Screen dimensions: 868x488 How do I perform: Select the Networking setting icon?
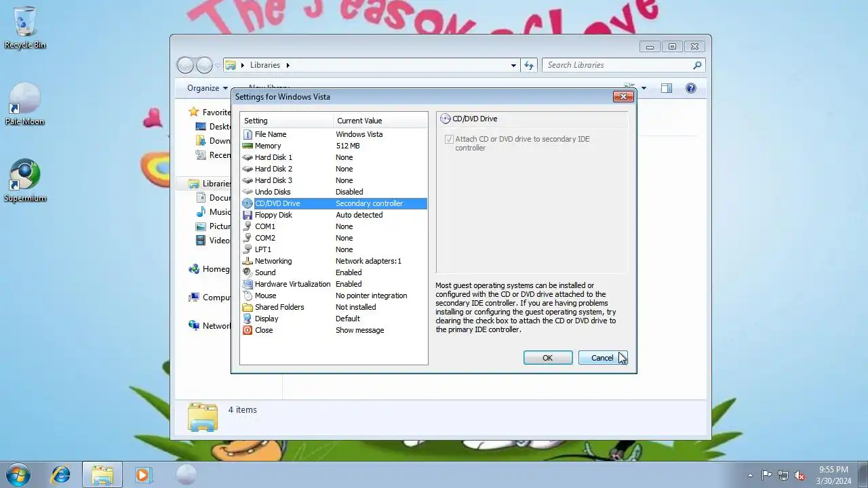click(248, 261)
